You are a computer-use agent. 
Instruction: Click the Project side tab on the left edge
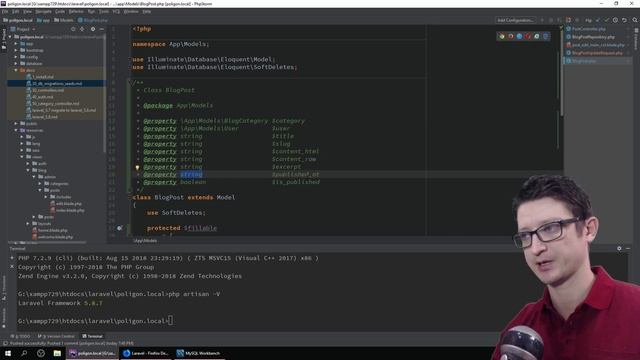coord(4,39)
